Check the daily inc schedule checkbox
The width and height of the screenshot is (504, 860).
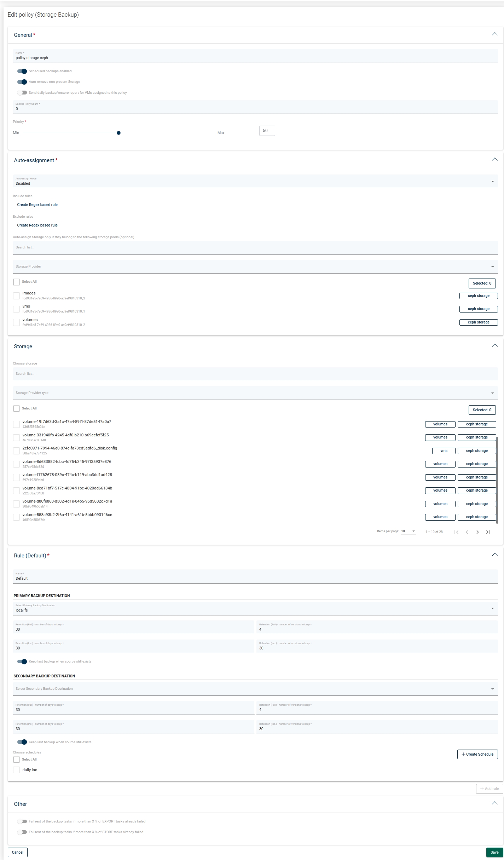click(x=16, y=770)
